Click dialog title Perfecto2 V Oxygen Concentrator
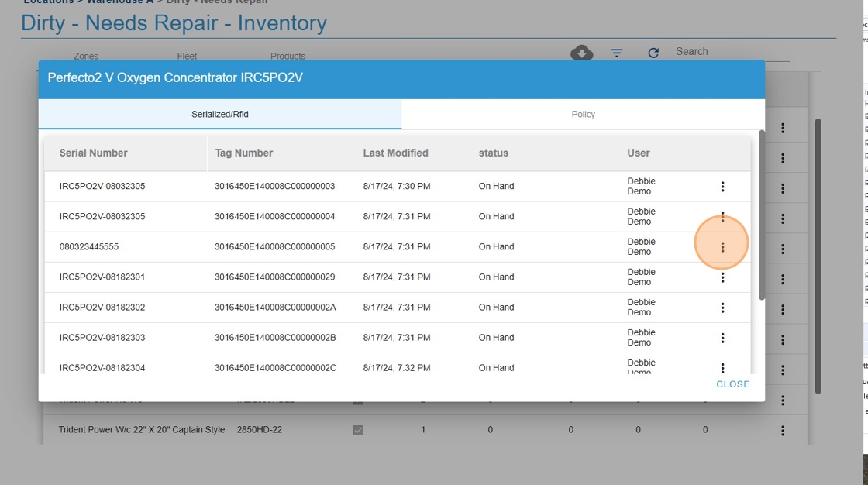This screenshot has width=868, height=485. click(x=175, y=77)
